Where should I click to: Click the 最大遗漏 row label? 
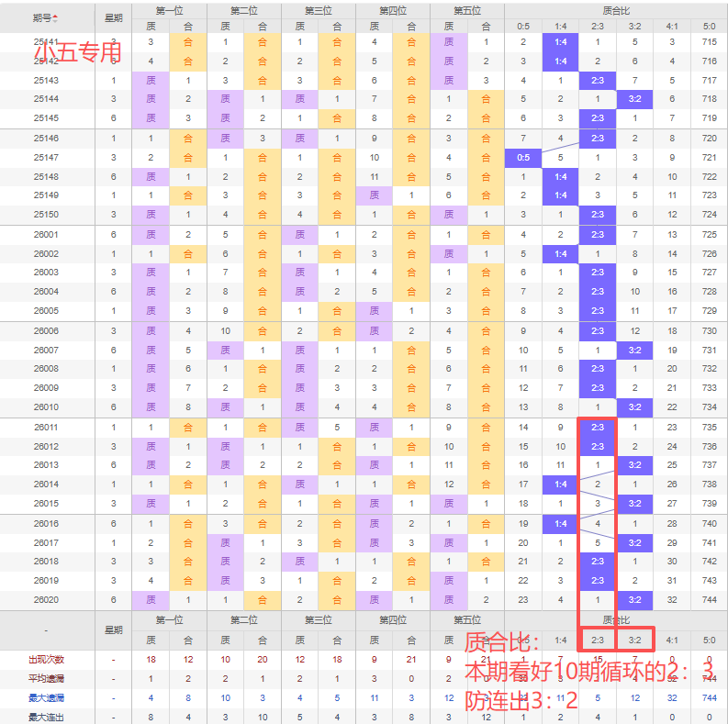(x=46, y=698)
